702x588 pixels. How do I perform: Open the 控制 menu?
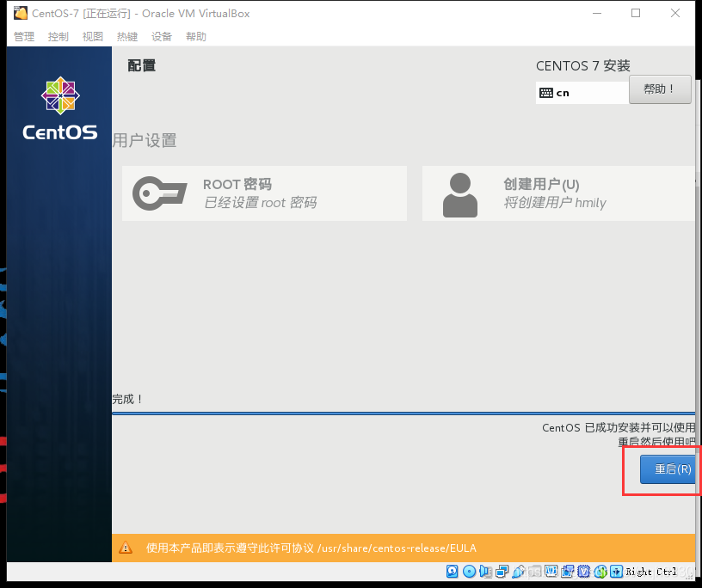click(x=58, y=36)
